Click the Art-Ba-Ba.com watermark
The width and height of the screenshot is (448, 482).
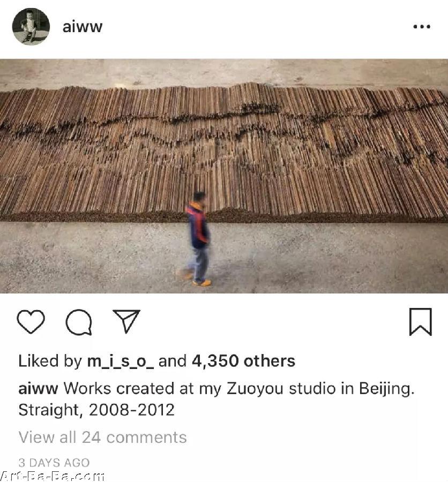click(53, 476)
